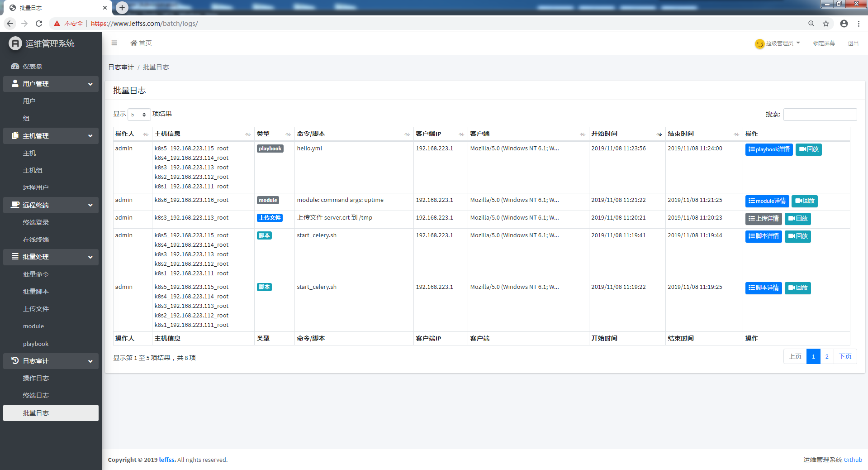Bookmark this page with star icon
This screenshot has height=470, width=868.
point(826,24)
